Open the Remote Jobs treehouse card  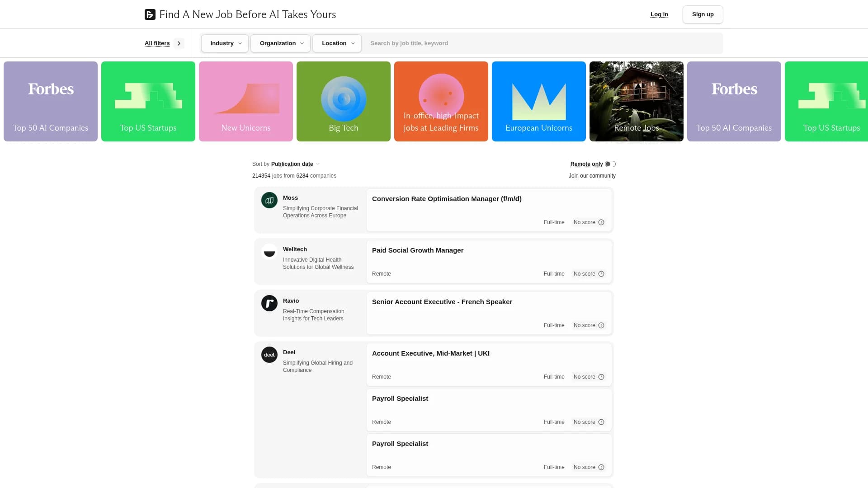637,102
